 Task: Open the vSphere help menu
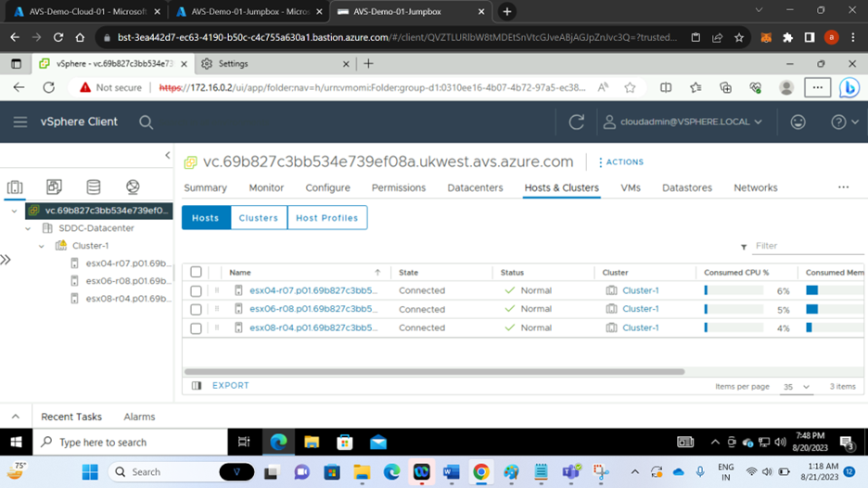pyautogui.click(x=844, y=122)
